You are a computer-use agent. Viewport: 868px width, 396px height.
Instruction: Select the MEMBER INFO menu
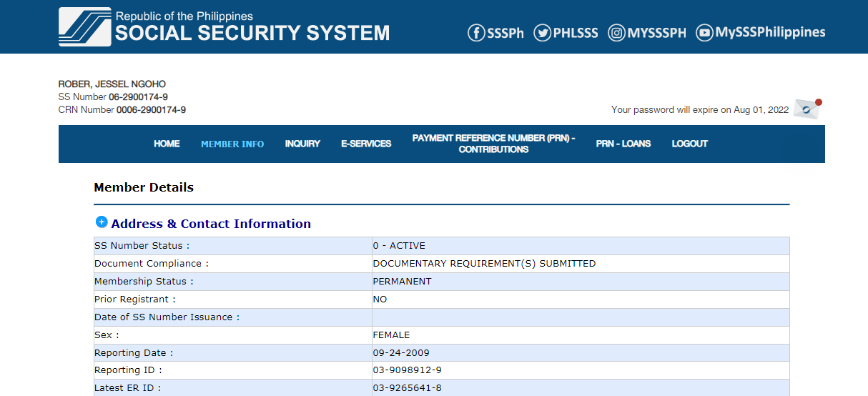(232, 144)
